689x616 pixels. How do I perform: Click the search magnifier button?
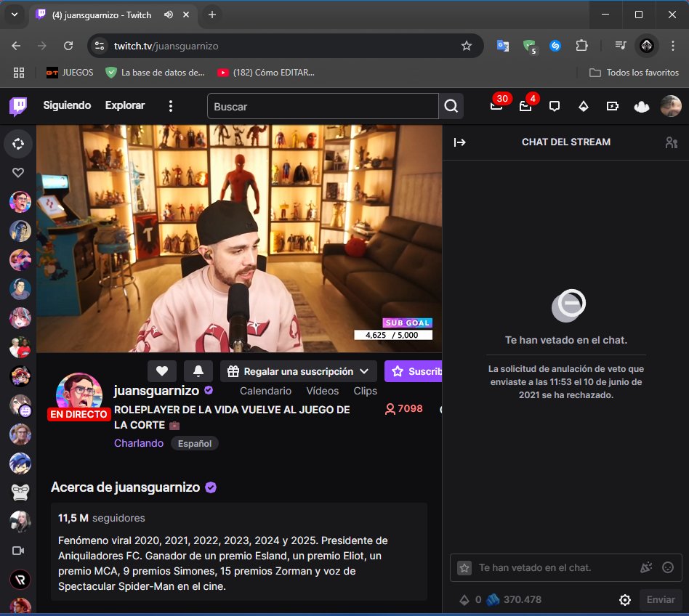451,106
